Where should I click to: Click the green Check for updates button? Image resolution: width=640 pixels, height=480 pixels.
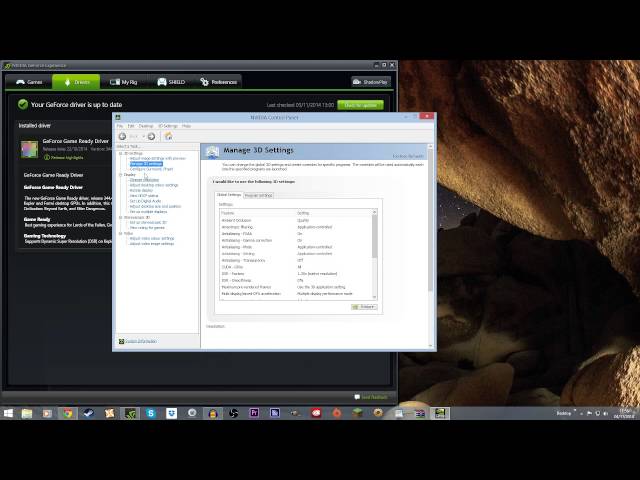click(360, 105)
